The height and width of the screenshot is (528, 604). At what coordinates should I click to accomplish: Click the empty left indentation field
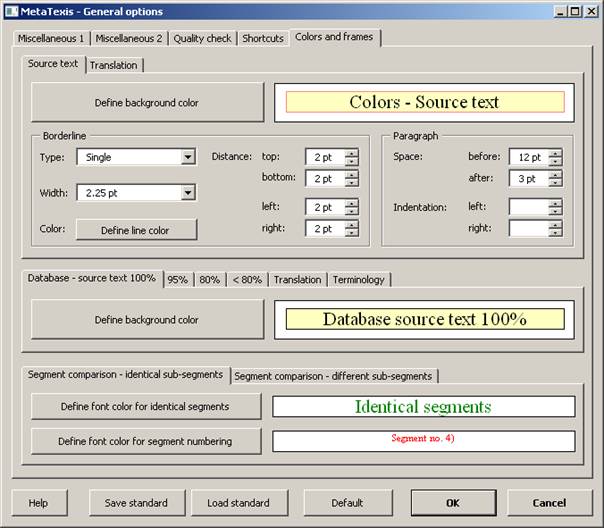tap(529, 207)
